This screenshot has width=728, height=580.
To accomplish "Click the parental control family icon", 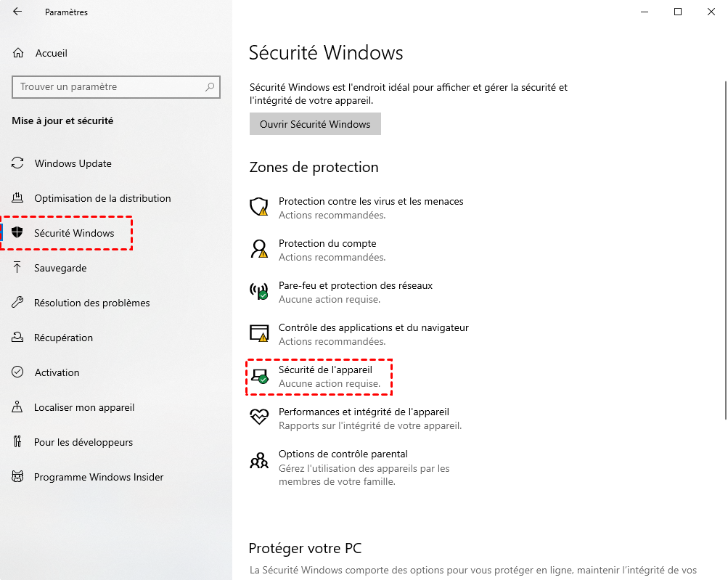I will (x=259, y=460).
